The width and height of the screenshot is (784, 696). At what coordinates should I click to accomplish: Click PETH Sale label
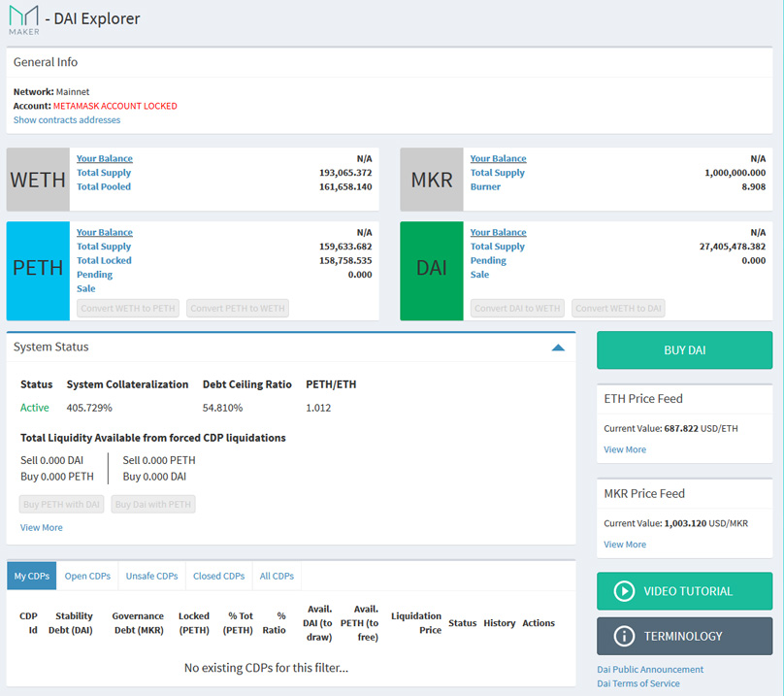coord(86,288)
